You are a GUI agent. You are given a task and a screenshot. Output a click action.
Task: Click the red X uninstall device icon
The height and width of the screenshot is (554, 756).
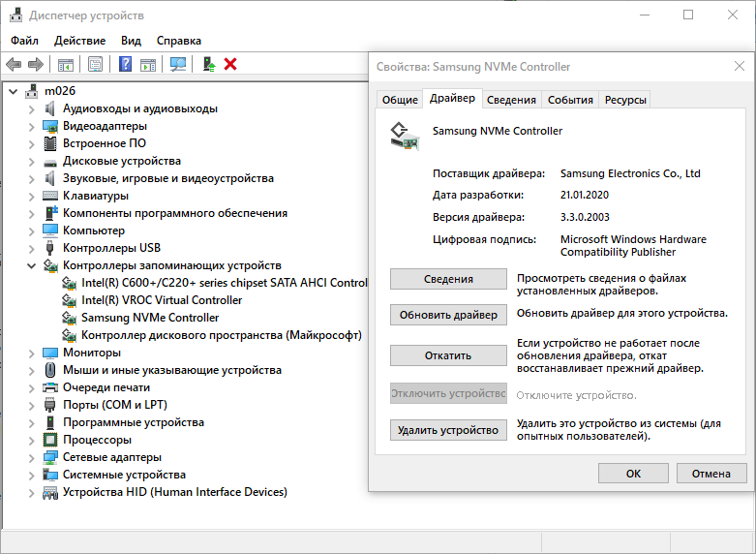click(230, 64)
